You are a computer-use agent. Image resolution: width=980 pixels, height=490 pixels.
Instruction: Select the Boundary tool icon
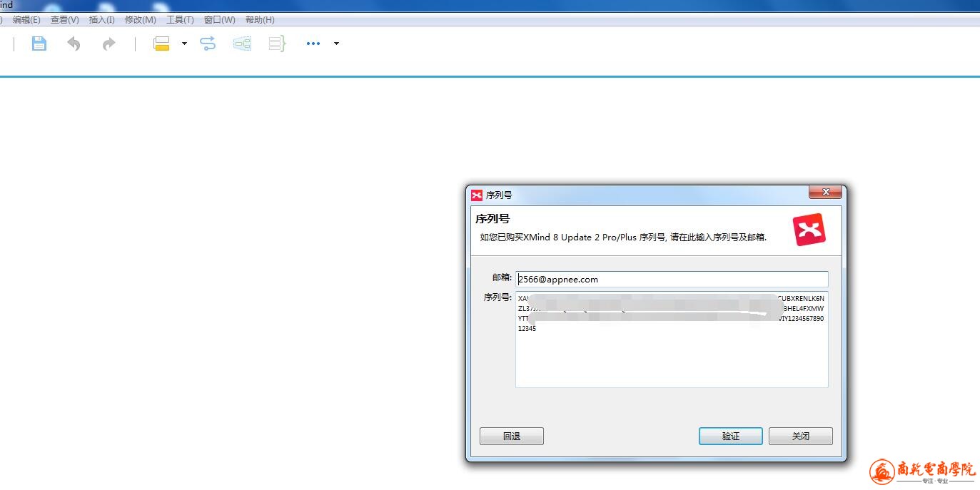click(x=242, y=44)
